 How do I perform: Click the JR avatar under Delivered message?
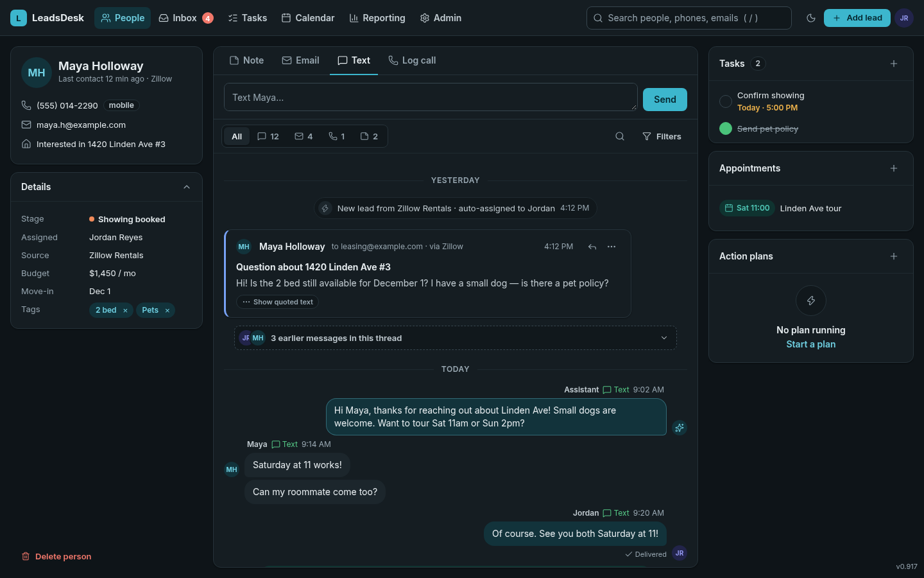coord(680,553)
